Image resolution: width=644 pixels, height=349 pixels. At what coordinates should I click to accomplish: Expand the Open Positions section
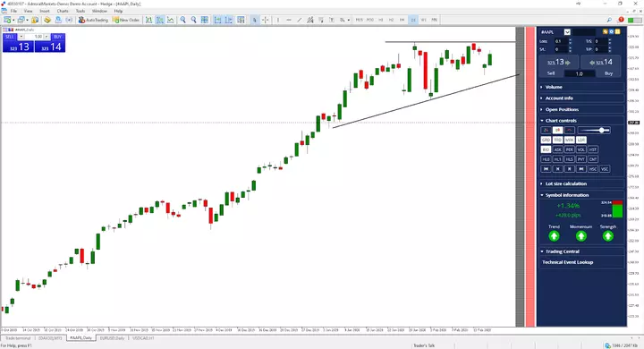tap(581, 109)
